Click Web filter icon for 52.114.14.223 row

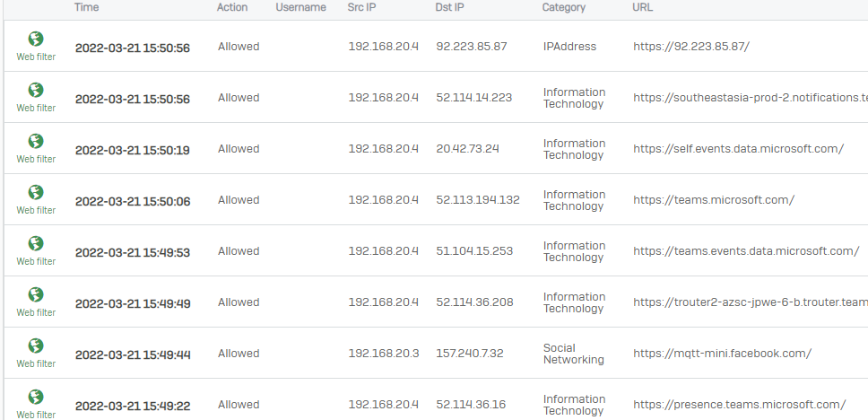point(36,90)
